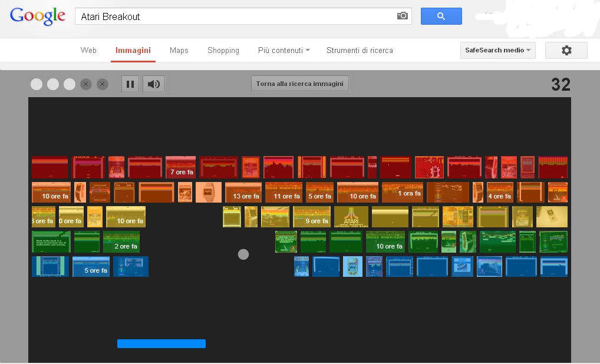
Task: Click the orange brick labeled '5 ore fa'
Action: tap(319, 193)
